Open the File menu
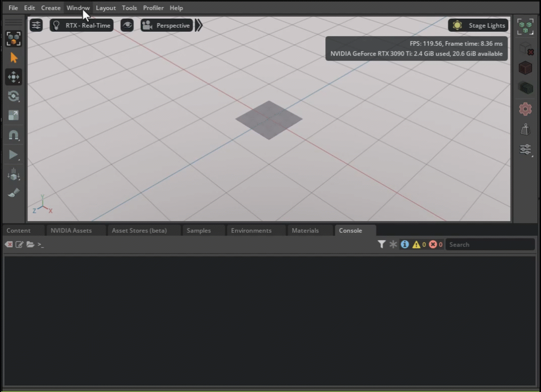 point(13,8)
